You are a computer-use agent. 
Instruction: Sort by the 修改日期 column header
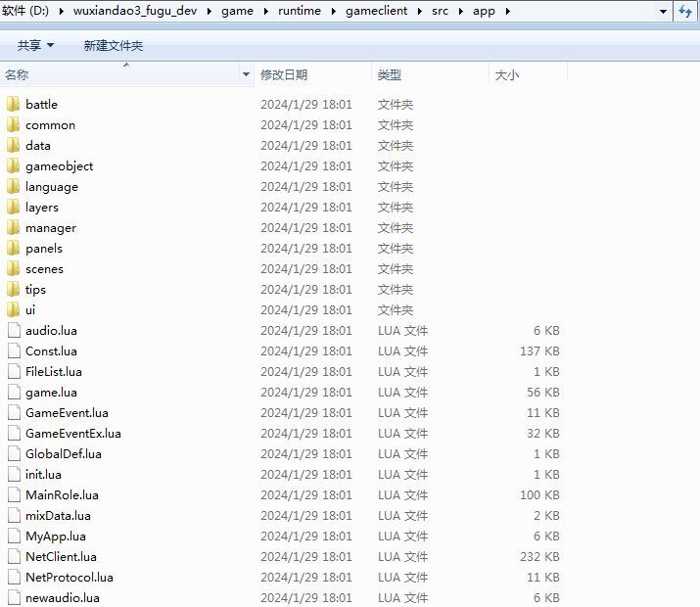(x=284, y=74)
